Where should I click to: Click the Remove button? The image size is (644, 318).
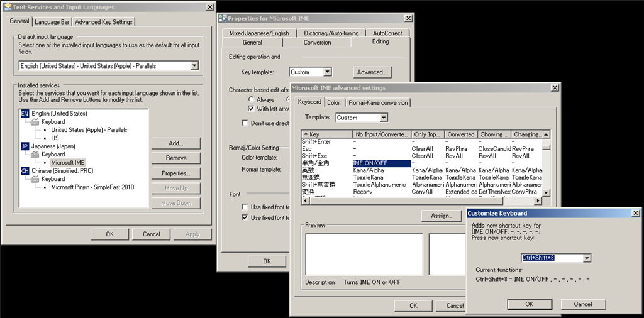[176, 158]
